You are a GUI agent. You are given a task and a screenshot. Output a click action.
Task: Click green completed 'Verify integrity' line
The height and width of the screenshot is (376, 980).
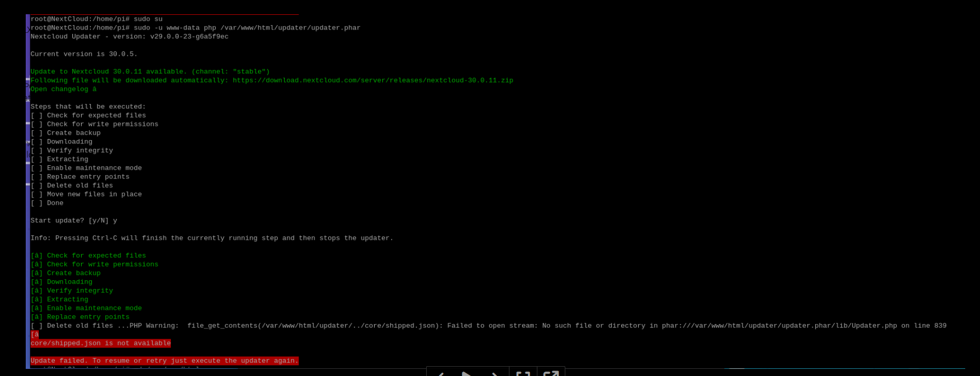(x=72, y=291)
